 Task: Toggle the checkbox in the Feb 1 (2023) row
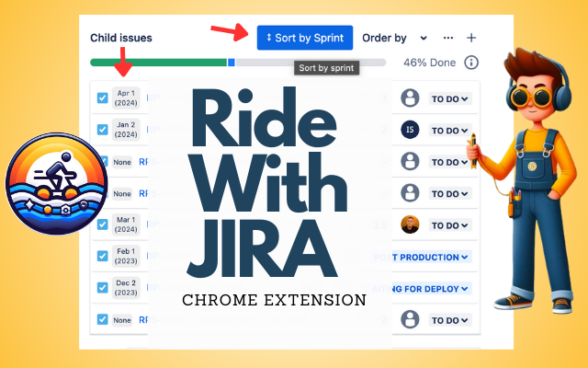pos(102,256)
